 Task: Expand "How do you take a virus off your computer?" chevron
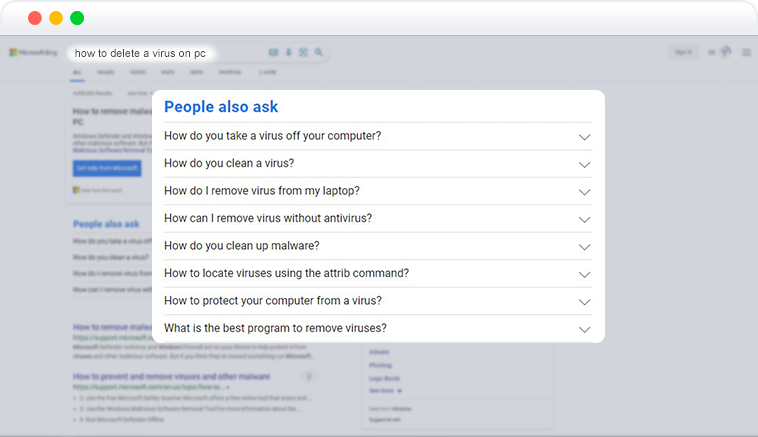pos(584,137)
